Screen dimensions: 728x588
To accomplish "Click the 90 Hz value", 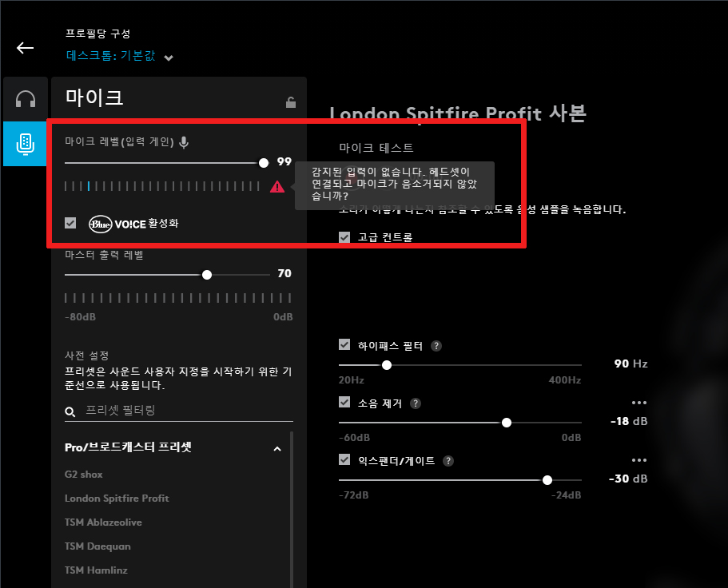I will pyautogui.click(x=631, y=364).
